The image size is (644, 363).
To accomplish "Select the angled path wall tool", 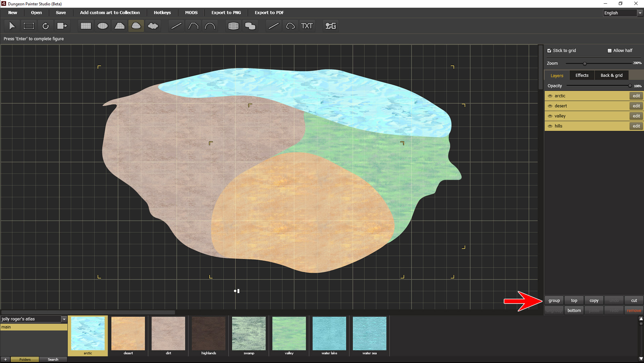I will [x=193, y=26].
